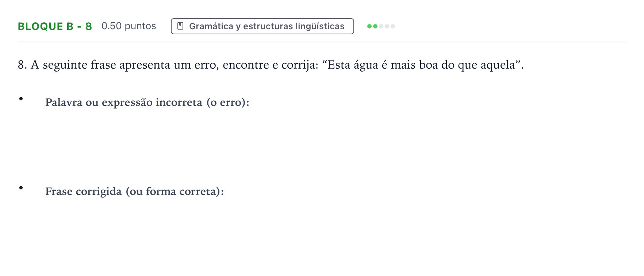Select the first green difficulty dot
The width and height of the screenshot is (644, 276).
[x=369, y=26]
